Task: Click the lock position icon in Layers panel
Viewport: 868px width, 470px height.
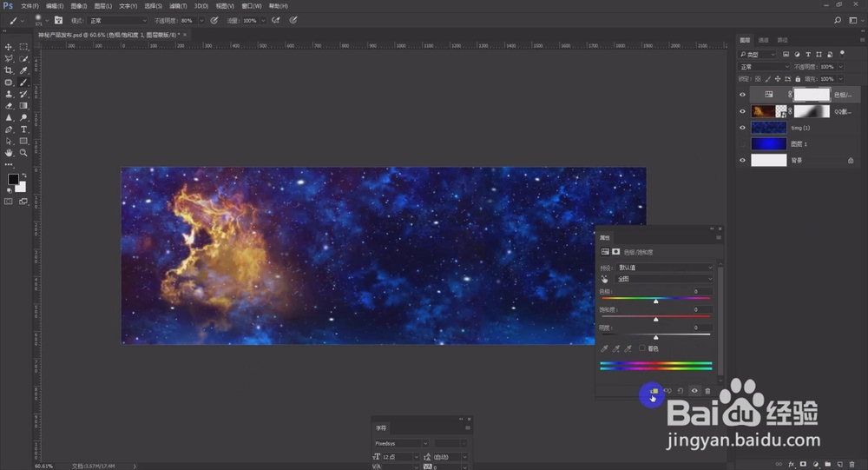Action: [x=777, y=79]
